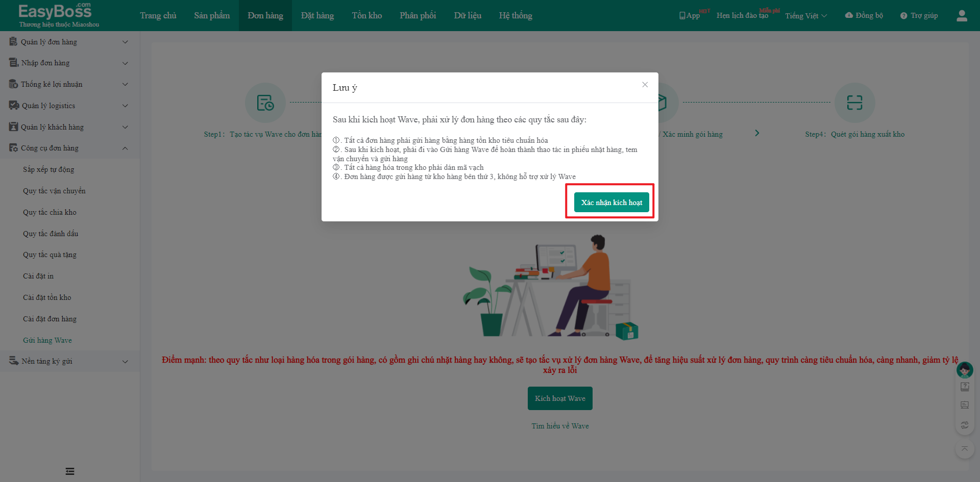
Task: Click the Nền tảng ký gửi sidebar icon
Action: [14, 361]
